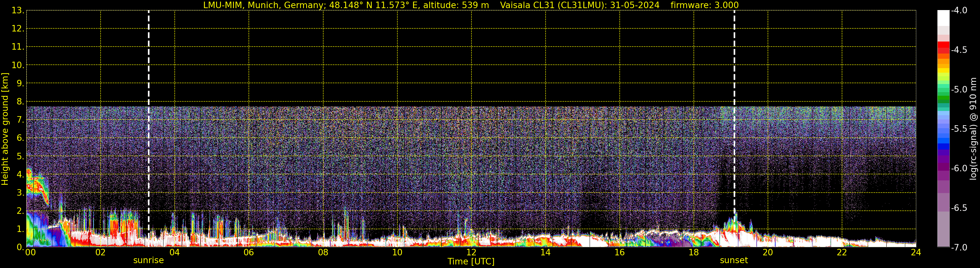Select the 'sunset' label below the time axis
Viewport: 980px width, 268px height.
pos(734,261)
